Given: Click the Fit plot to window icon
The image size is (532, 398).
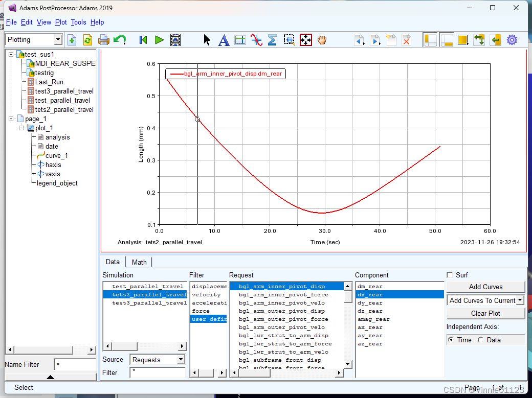Looking at the screenshot, I should pos(306,40).
